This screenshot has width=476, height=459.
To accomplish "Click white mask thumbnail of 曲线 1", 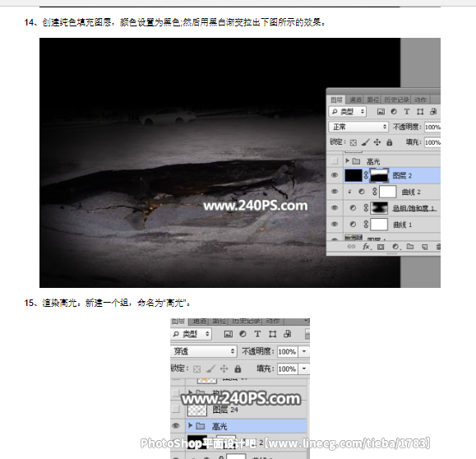I will (379, 225).
